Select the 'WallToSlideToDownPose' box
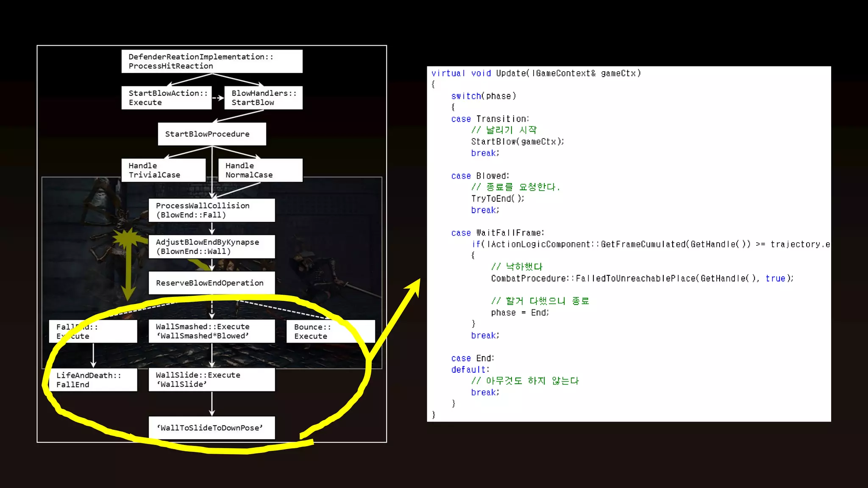The width and height of the screenshot is (868, 488). tap(212, 428)
